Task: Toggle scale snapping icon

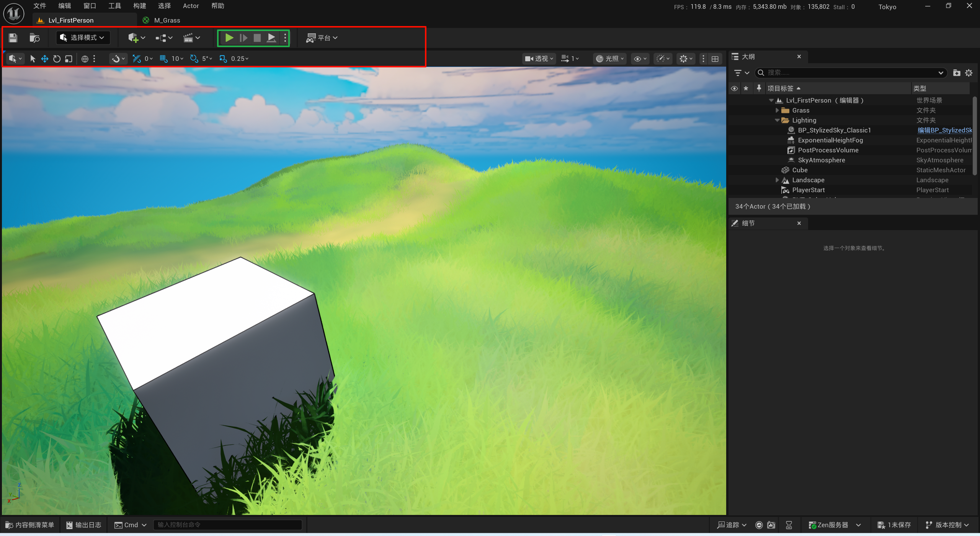Action: click(223, 59)
